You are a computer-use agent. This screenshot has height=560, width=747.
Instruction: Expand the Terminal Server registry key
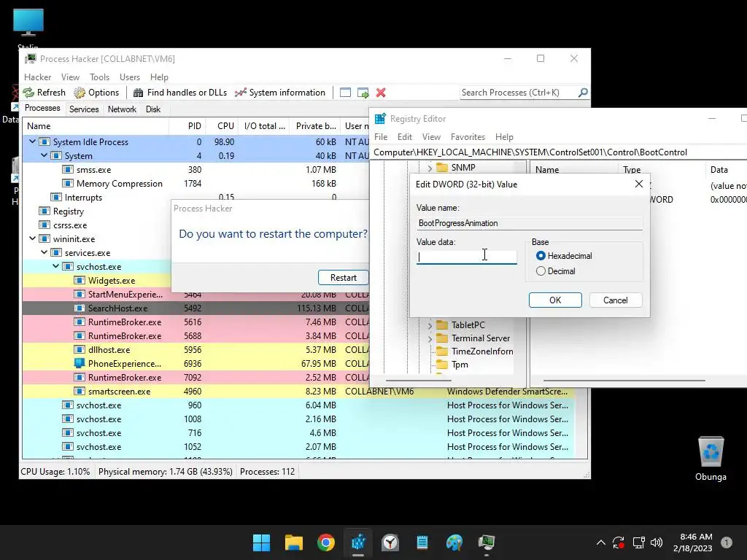[430, 338]
